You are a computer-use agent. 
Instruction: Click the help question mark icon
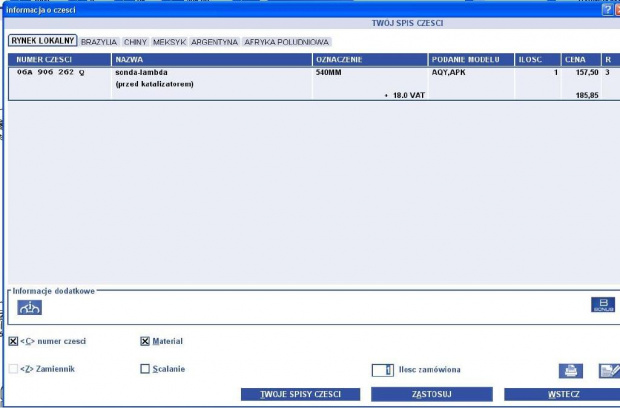pyautogui.click(x=607, y=9)
